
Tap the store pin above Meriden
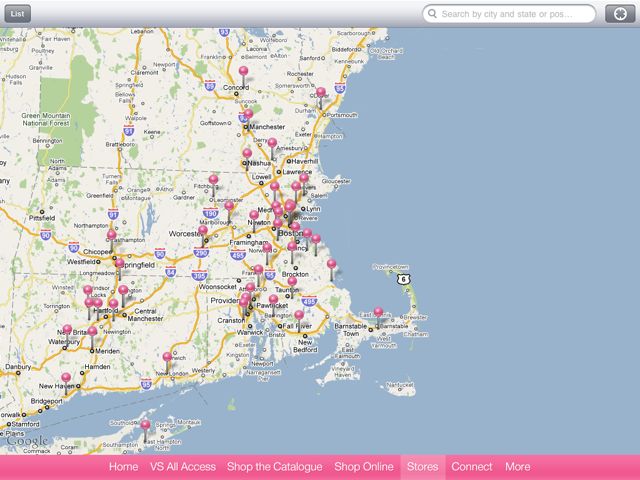click(x=92, y=331)
